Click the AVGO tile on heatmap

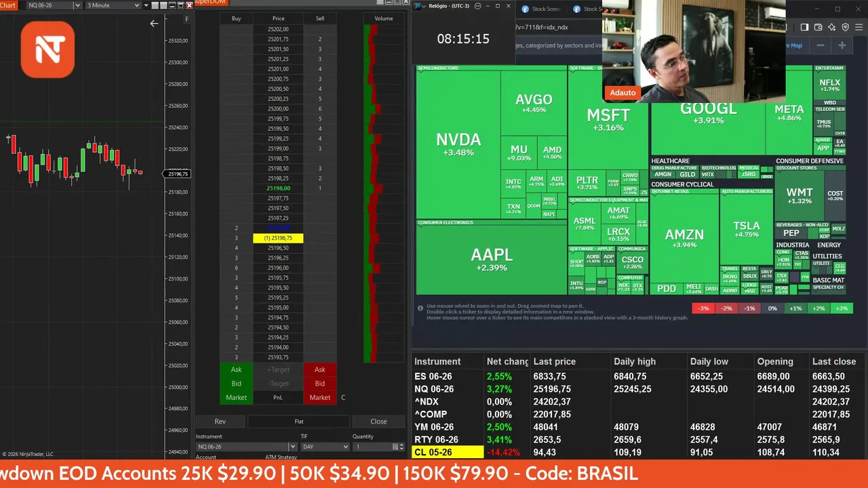tap(534, 103)
